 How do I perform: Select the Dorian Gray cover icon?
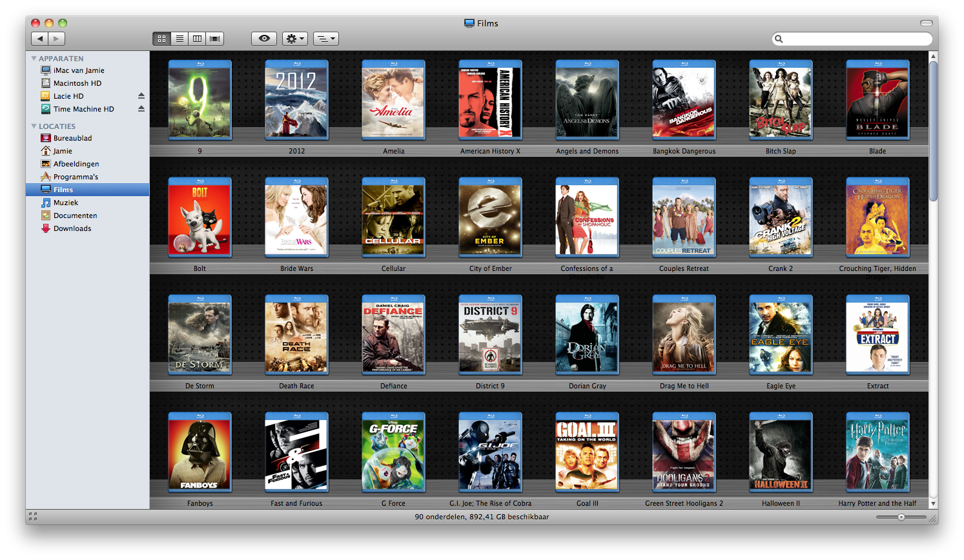[x=587, y=335]
